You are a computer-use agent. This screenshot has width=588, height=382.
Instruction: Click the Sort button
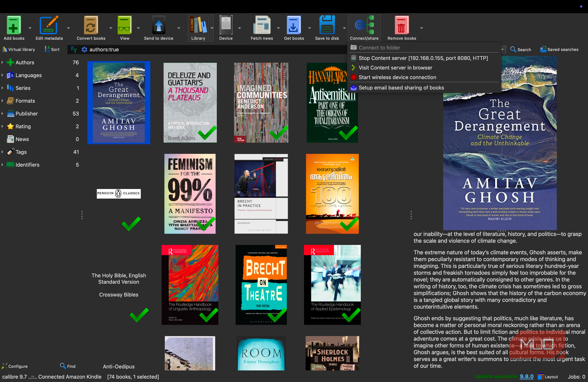tap(52, 49)
